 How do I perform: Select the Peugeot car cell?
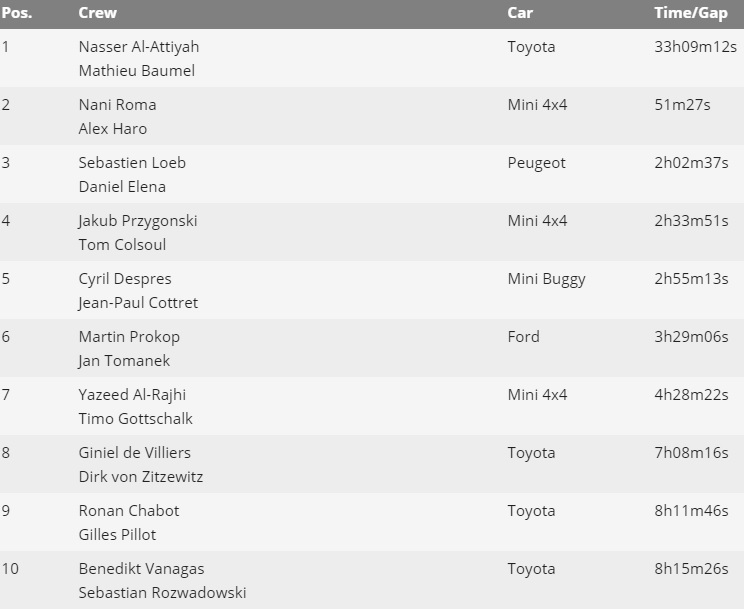[x=536, y=164]
